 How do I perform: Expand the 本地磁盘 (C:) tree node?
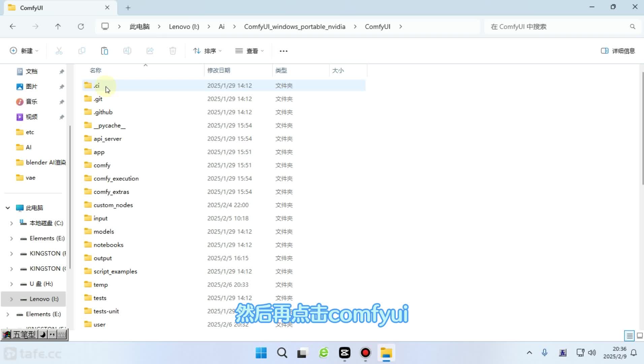point(11,223)
